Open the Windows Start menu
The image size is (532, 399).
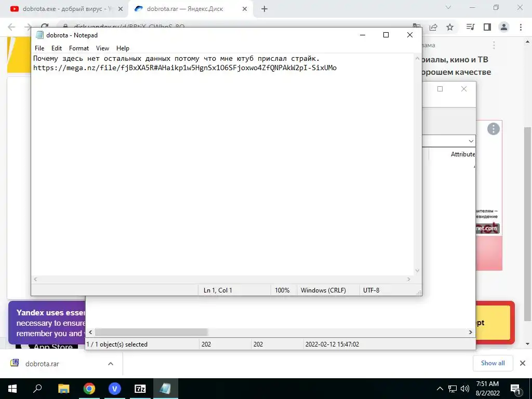click(12, 389)
